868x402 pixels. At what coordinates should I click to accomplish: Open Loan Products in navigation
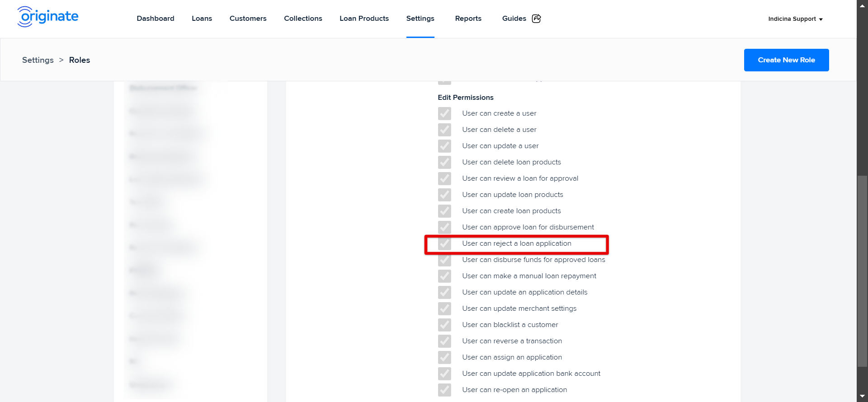[364, 19]
